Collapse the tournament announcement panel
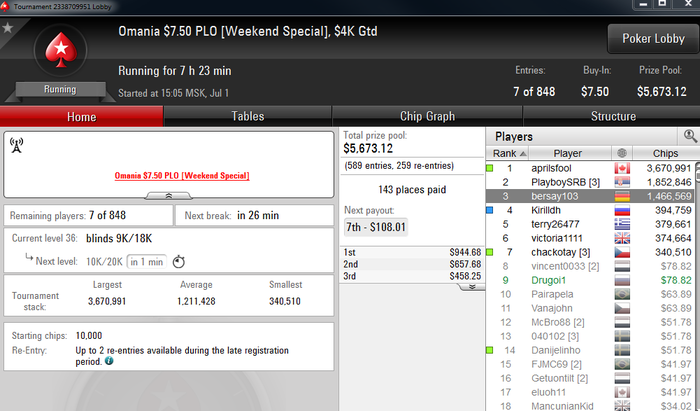Screen dimensions: 700x411 pyautogui.click(x=169, y=195)
